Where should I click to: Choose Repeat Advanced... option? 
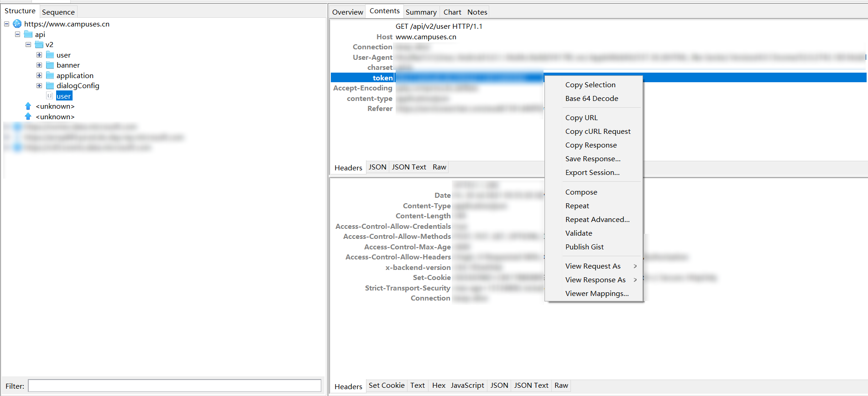[594, 219]
